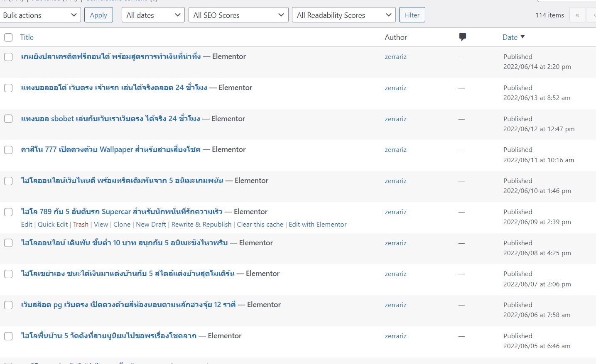Click author zerrariz on the 2022/06/10 row
The width and height of the screenshot is (596, 364).
click(395, 181)
